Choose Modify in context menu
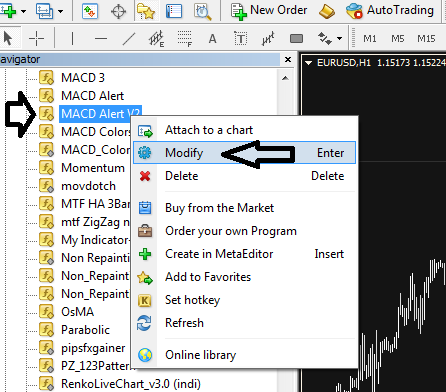 pyautogui.click(x=244, y=153)
